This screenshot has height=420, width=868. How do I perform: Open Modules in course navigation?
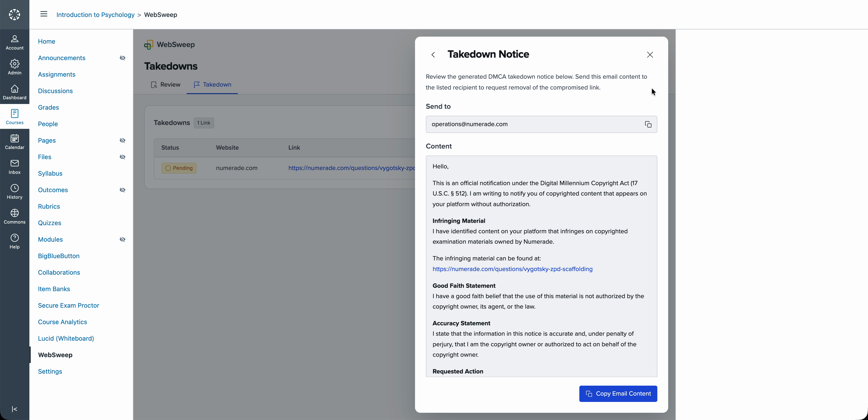click(50, 240)
